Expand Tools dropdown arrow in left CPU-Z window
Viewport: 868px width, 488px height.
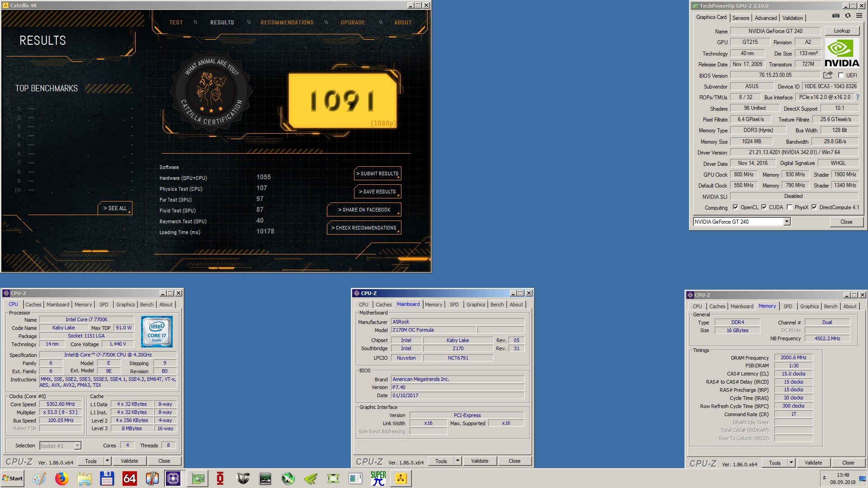pyautogui.click(x=107, y=461)
